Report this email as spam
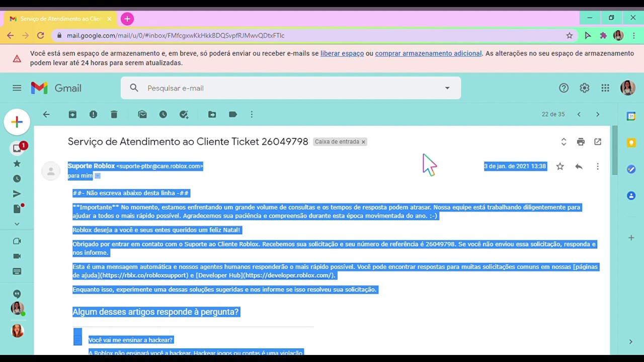This screenshot has height=362, width=644. click(x=93, y=115)
